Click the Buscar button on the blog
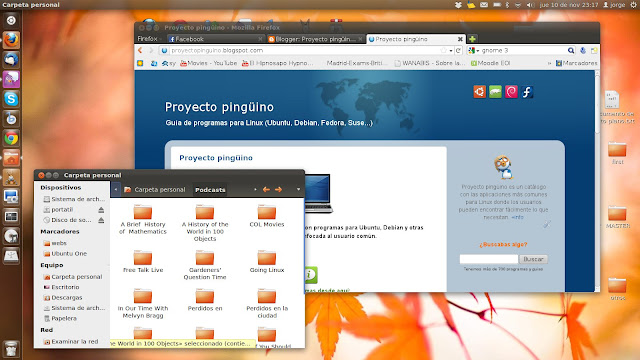The width and height of the screenshot is (640, 360). pos(533,259)
